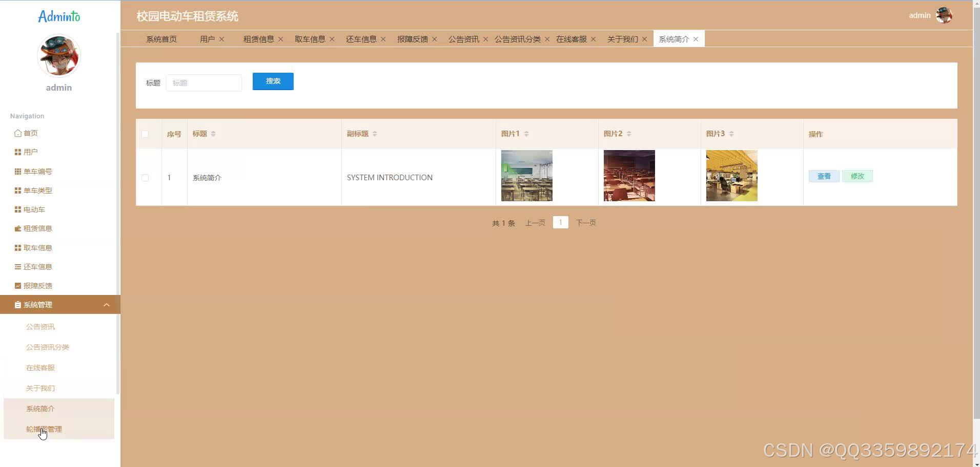980x467 pixels.
Task: Click the 修改 button for 系统简介 row
Action: (857, 176)
